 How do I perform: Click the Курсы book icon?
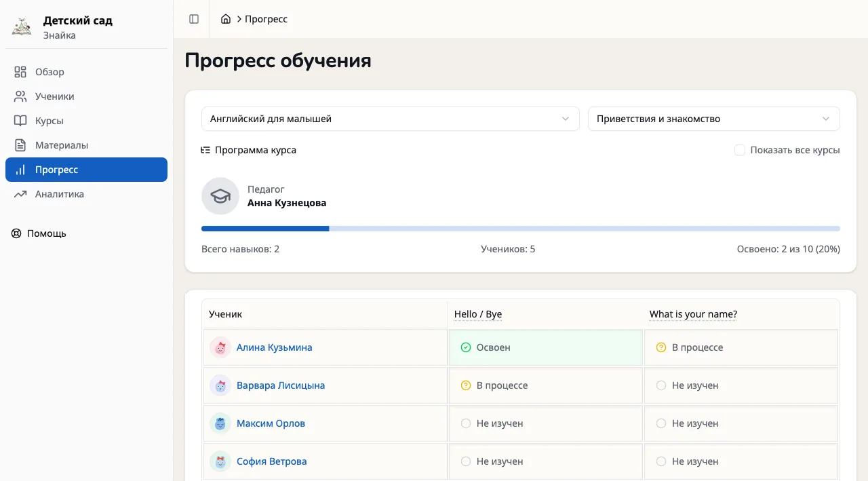click(x=20, y=121)
